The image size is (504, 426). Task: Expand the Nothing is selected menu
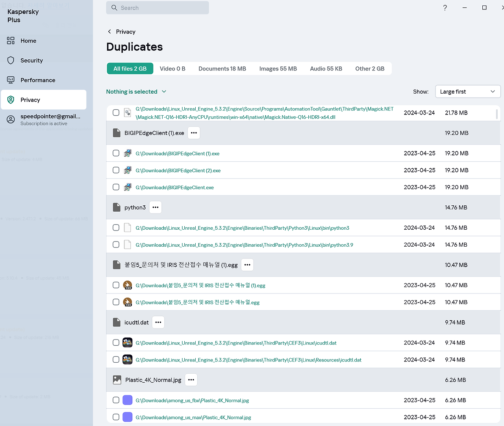tap(136, 92)
